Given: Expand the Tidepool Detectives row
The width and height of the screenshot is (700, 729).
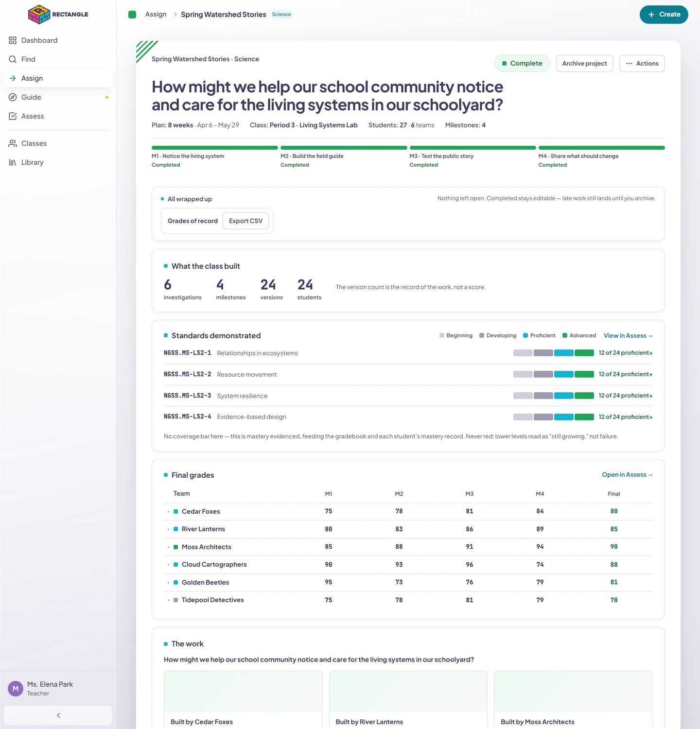Looking at the screenshot, I should [x=169, y=600].
